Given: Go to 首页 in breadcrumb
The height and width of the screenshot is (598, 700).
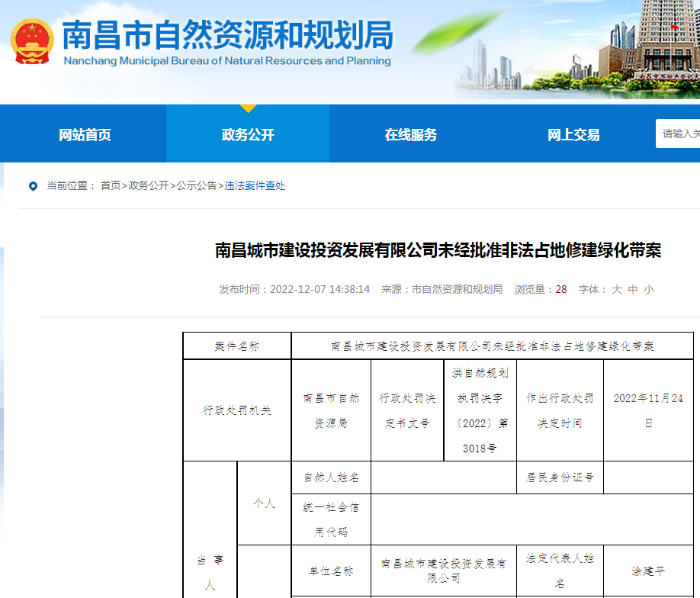Looking at the screenshot, I should click(111, 186).
